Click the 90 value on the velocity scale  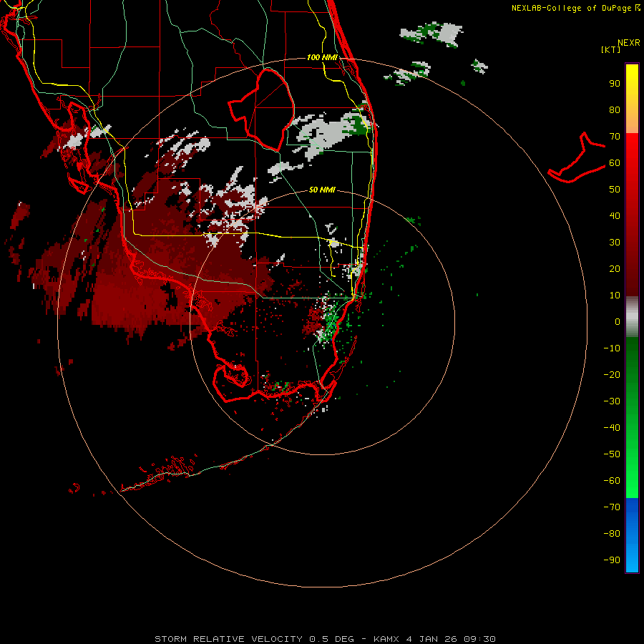click(615, 84)
